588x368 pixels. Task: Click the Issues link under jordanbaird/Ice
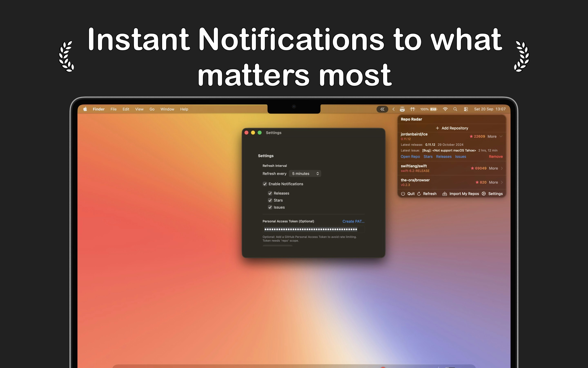[x=460, y=156]
